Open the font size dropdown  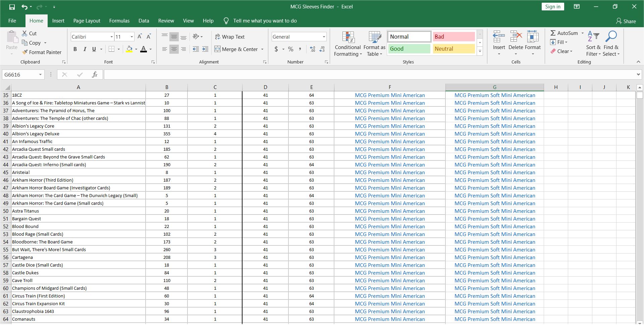click(x=132, y=37)
